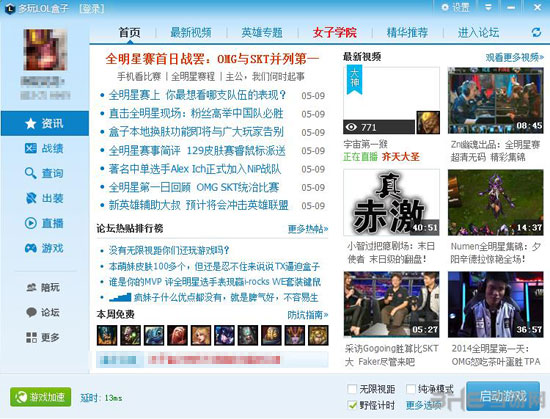Play the Numen 14:37 video thumbnail
Viewport: 550px width, 419px height.
click(x=496, y=202)
